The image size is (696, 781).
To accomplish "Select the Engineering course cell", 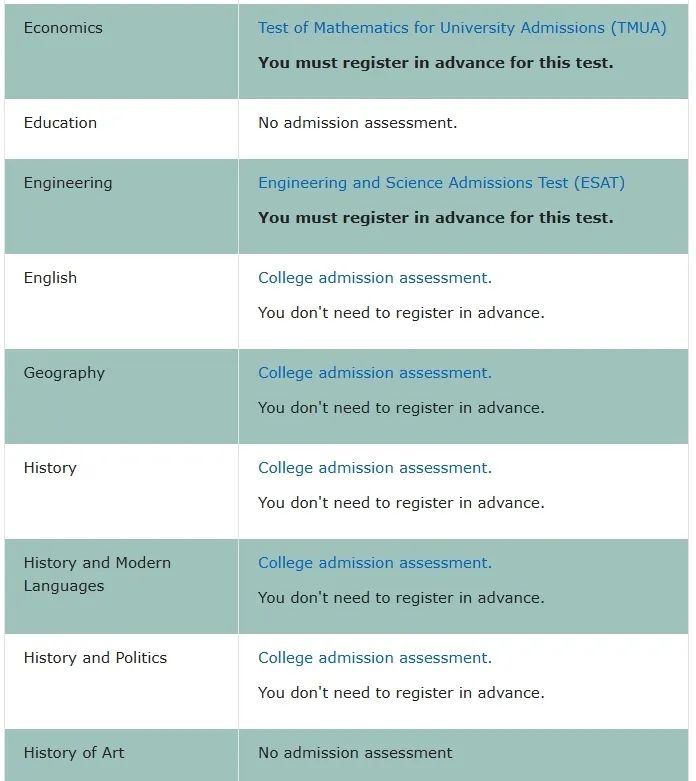I will click(68, 183).
